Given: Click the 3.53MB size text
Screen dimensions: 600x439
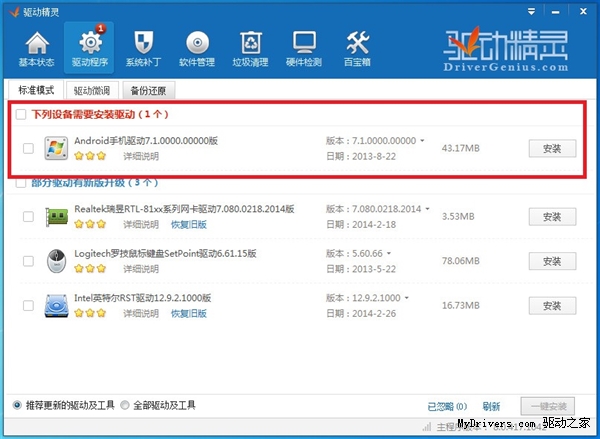Looking at the screenshot, I should [458, 217].
